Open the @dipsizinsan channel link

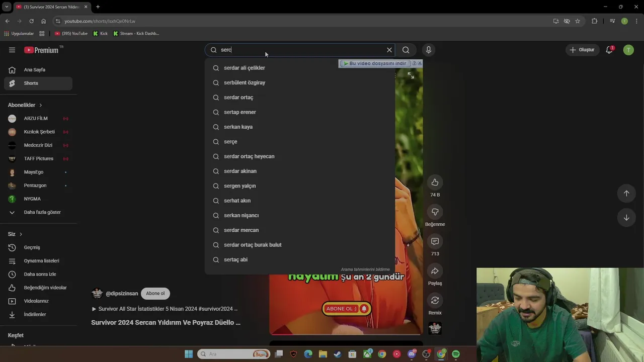point(122,294)
